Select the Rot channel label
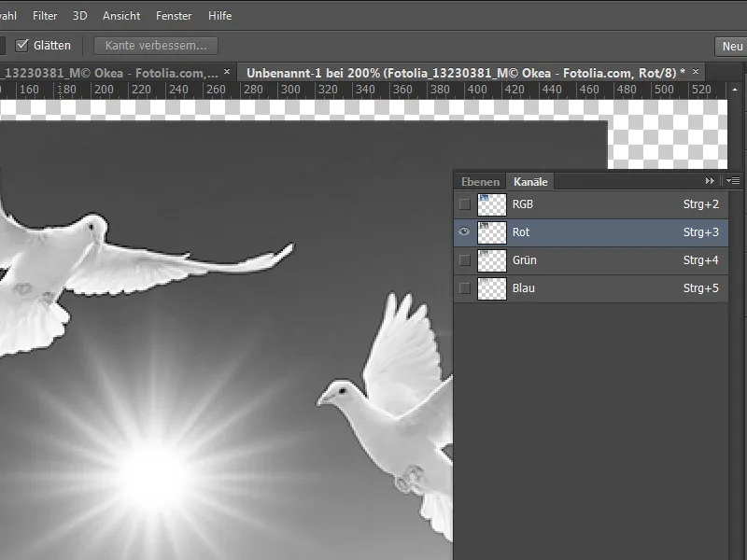The width and height of the screenshot is (747, 560). pyautogui.click(x=521, y=232)
